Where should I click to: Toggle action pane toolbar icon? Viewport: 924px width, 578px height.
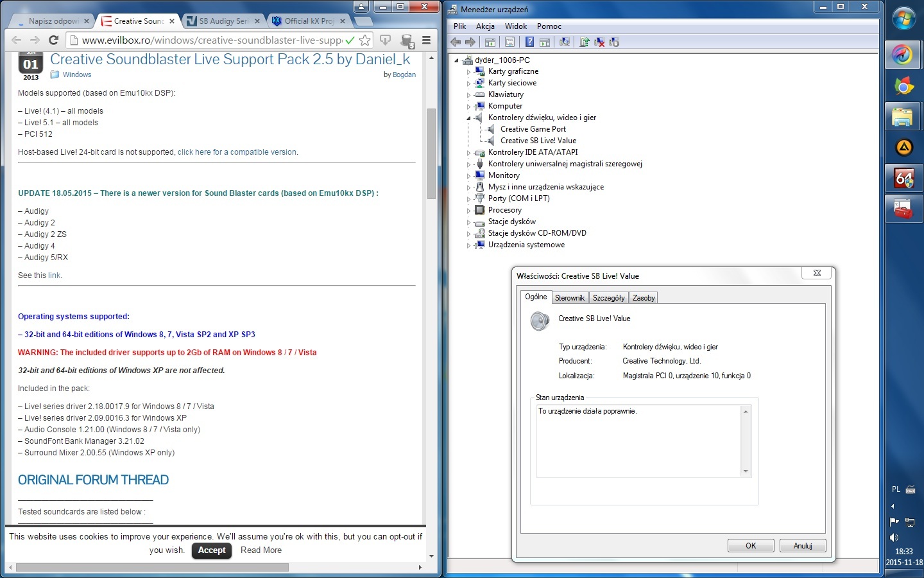tap(545, 42)
